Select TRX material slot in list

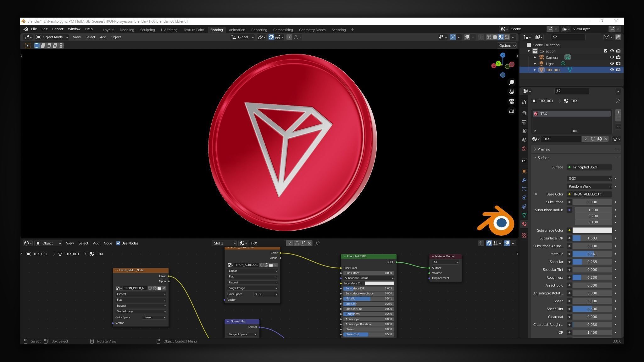572,114
